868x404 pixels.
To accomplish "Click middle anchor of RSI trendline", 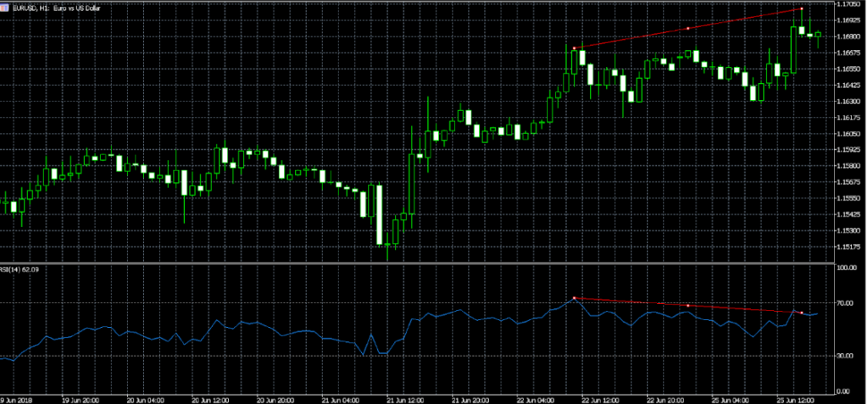I will pyautogui.click(x=687, y=306).
